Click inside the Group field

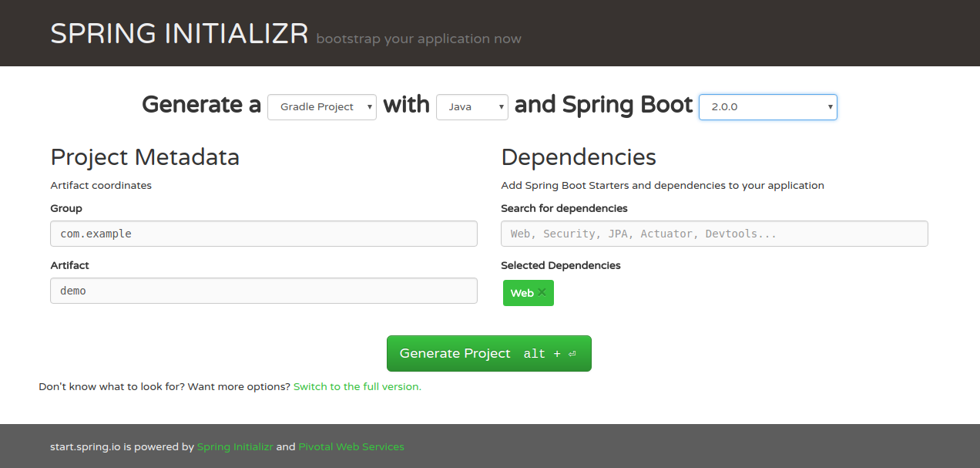[x=263, y=234]
